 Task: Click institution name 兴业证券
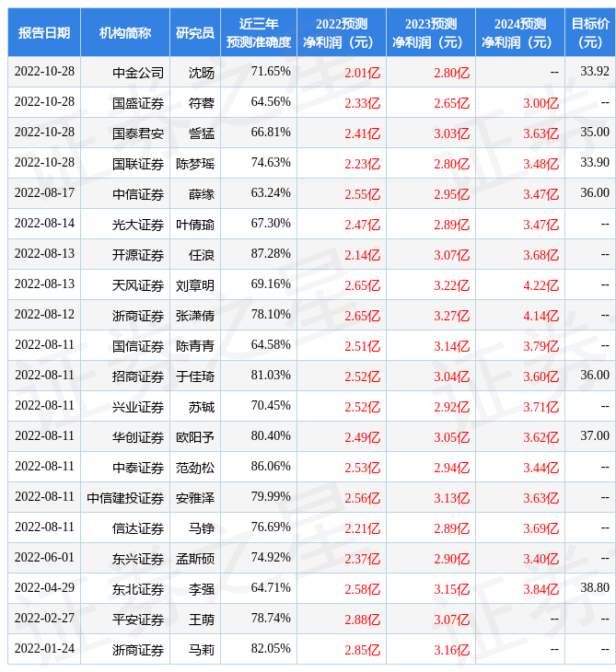pos(138,407)
